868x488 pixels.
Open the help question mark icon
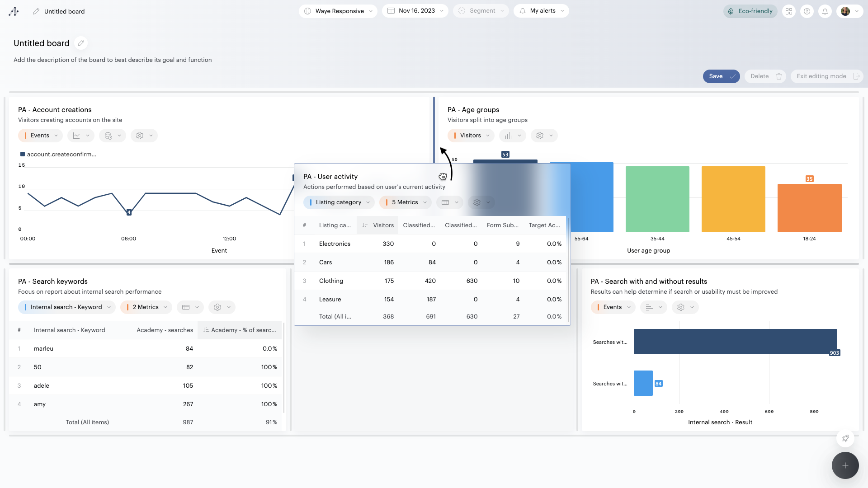(x=807, y=11)
